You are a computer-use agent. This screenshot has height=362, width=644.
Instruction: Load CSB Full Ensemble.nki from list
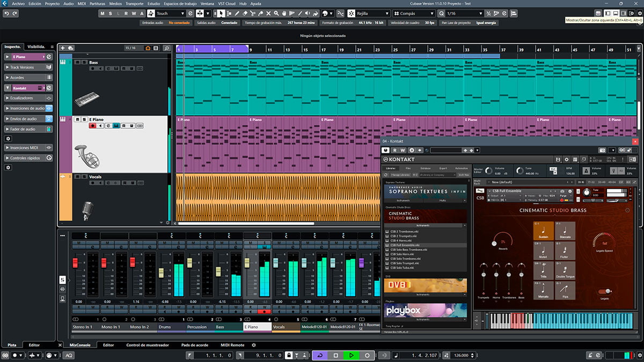pyautogui.click(x=405, y=245)
